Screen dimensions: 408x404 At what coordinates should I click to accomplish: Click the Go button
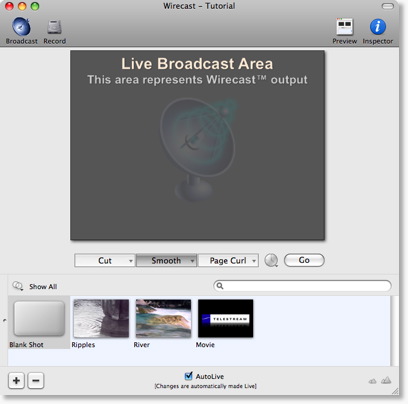coord(304,260)
